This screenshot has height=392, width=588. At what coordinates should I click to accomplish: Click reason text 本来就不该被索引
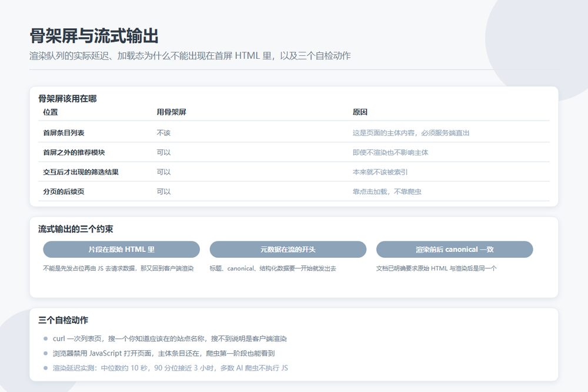click(380, 172)
